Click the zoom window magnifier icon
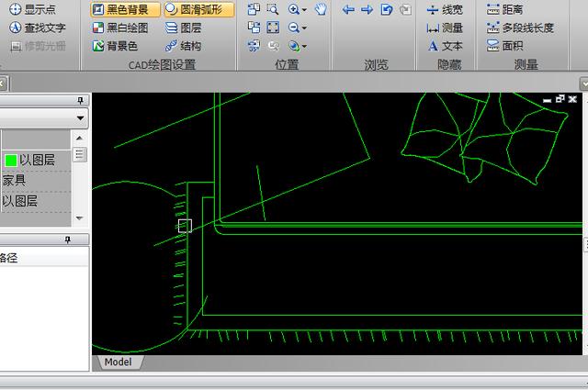 273,9
